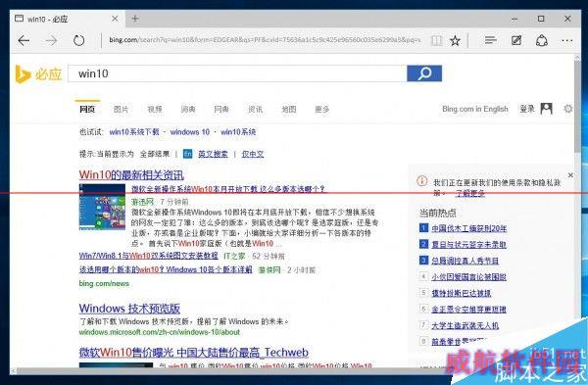The width and height of the screenshot is (588, 385).
Task: Open a new tab with plus button
Action: [x=135, y=19]
